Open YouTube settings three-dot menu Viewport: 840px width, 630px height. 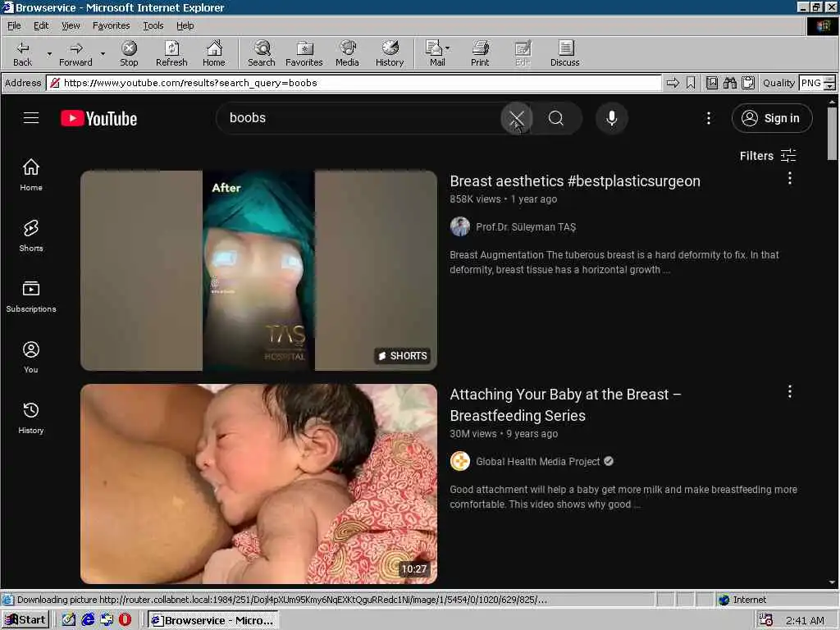point(708,118)
